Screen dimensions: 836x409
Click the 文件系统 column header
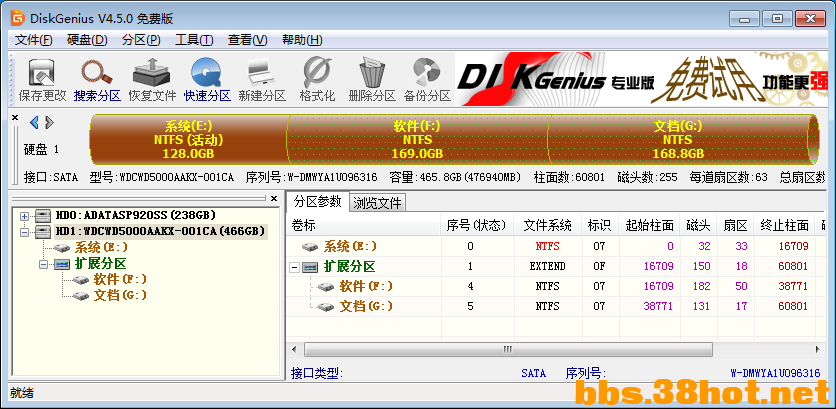click(x=548, y=226)
